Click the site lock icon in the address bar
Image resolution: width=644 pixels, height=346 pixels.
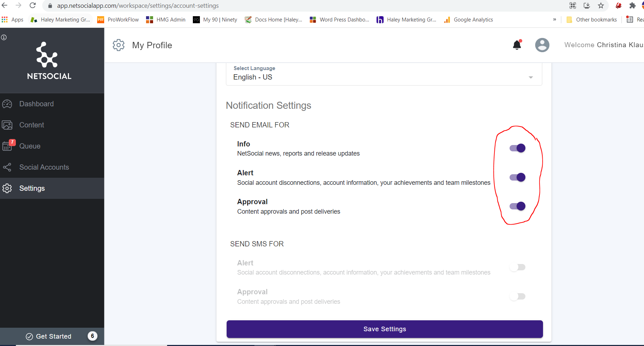pyautogui.click(x=50, y=6)
